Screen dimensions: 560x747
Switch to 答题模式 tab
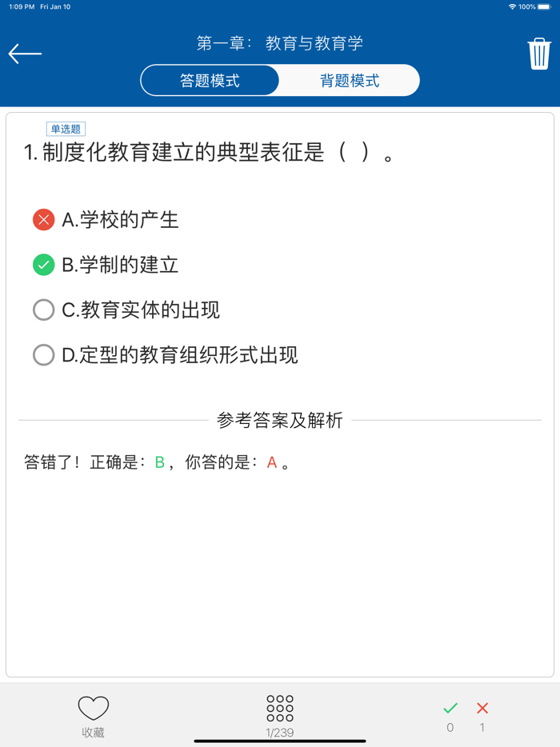(210, 80)
